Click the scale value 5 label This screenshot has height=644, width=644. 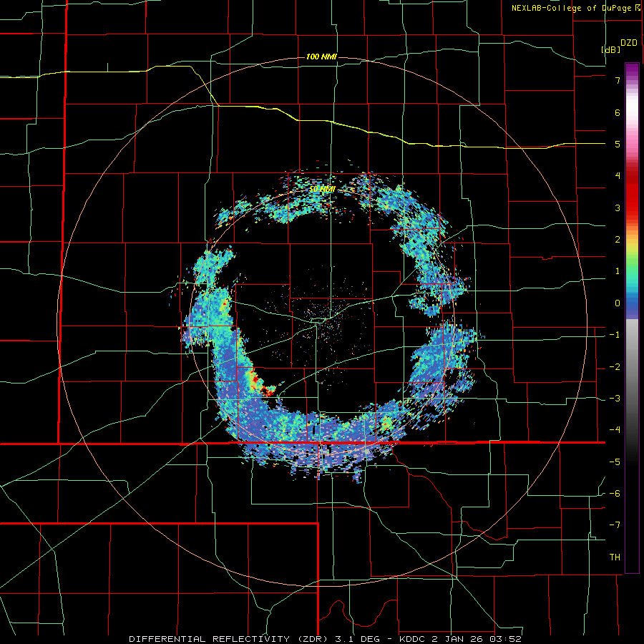click(x=618, y=144)
